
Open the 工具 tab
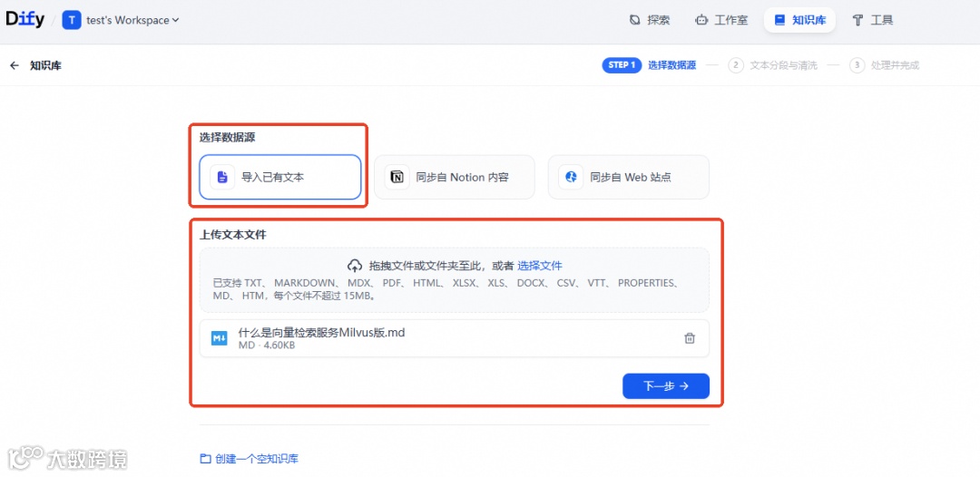point(873,20)
